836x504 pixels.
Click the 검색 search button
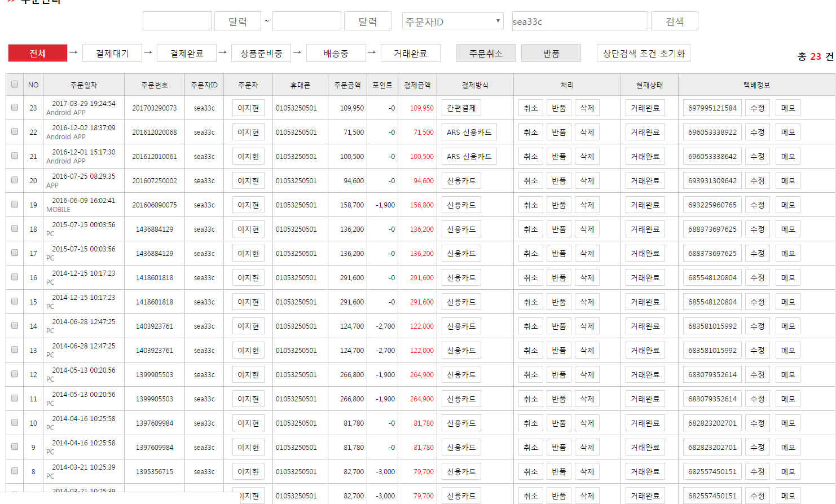tap(675, 21)
